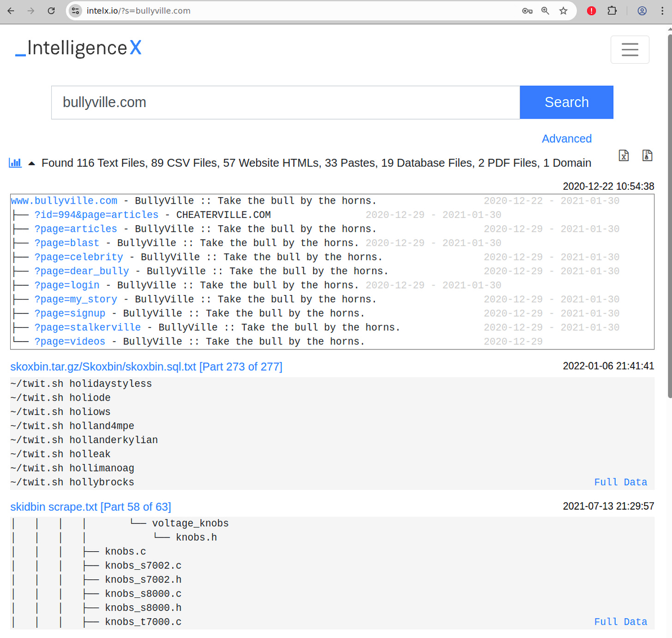Open the red alert extension icon
The height and width of the screenshot is (638, 672).
pos(591,11)
